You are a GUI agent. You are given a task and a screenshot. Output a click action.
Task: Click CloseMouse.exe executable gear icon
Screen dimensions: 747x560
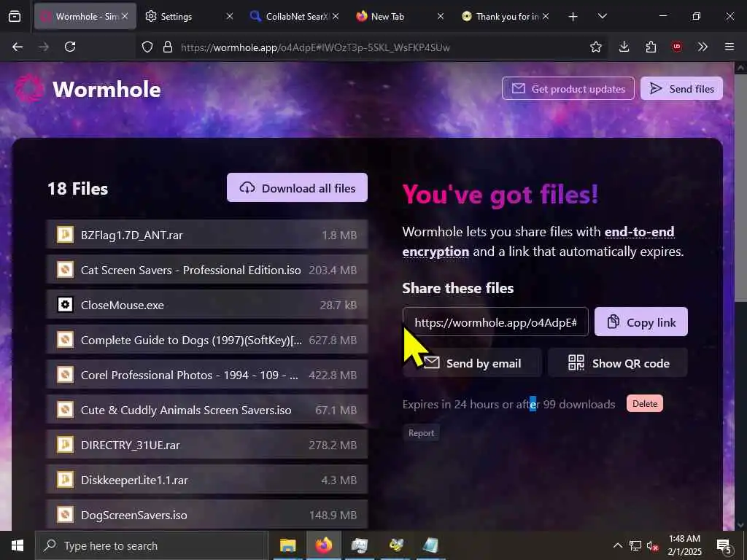[65, 305]
